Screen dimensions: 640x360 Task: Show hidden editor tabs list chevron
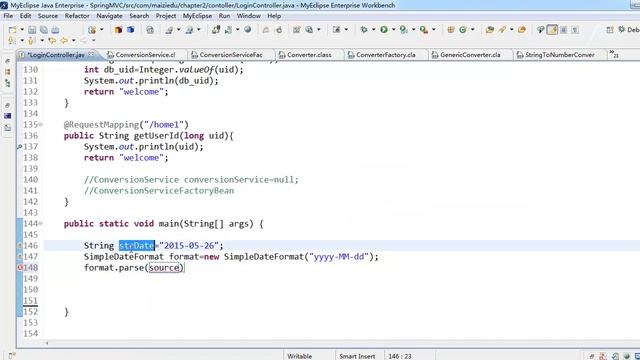point(614,54)
